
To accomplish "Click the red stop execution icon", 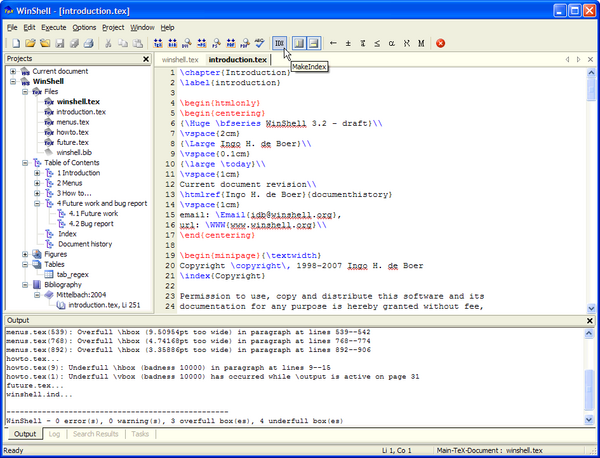I will [x=440, y=43].
